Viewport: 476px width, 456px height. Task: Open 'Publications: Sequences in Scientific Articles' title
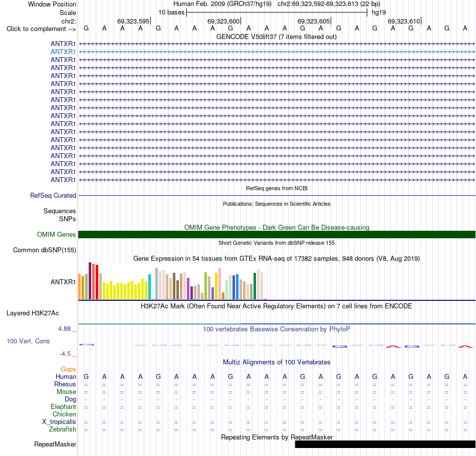point(277,204)
